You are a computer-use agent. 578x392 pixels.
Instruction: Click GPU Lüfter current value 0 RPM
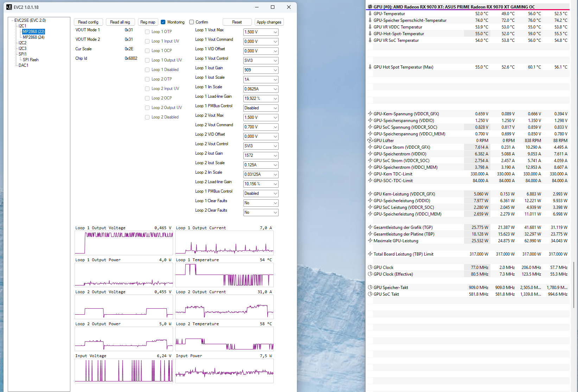pos(482,140)
